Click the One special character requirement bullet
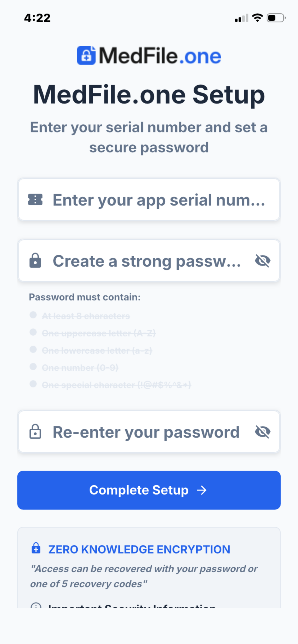 click(x=33, y=384)
